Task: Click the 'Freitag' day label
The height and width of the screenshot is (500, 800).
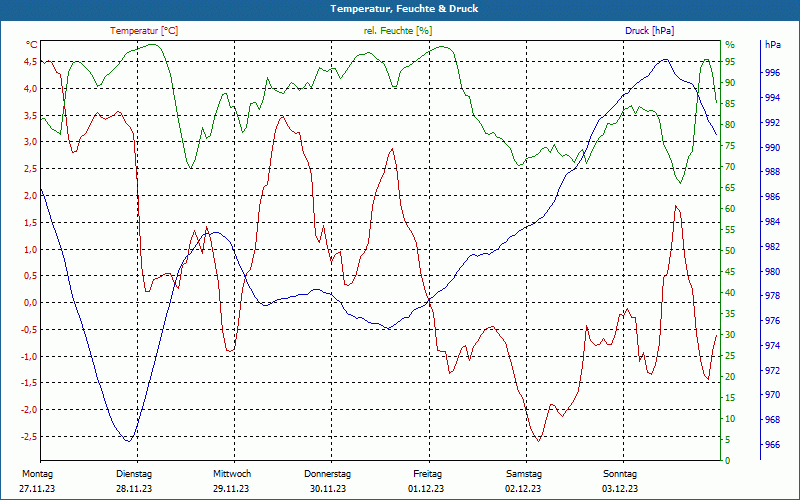Action: tap(428, 474)
